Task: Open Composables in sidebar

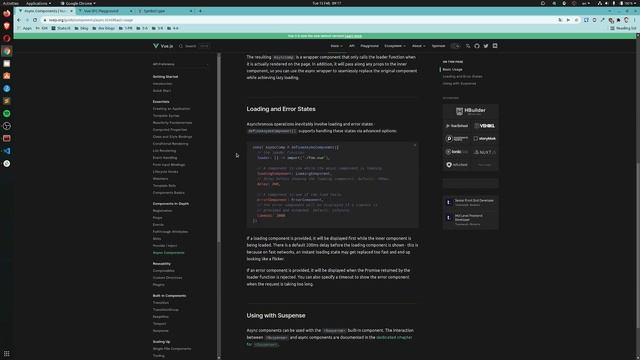Action: pos(164,271)
